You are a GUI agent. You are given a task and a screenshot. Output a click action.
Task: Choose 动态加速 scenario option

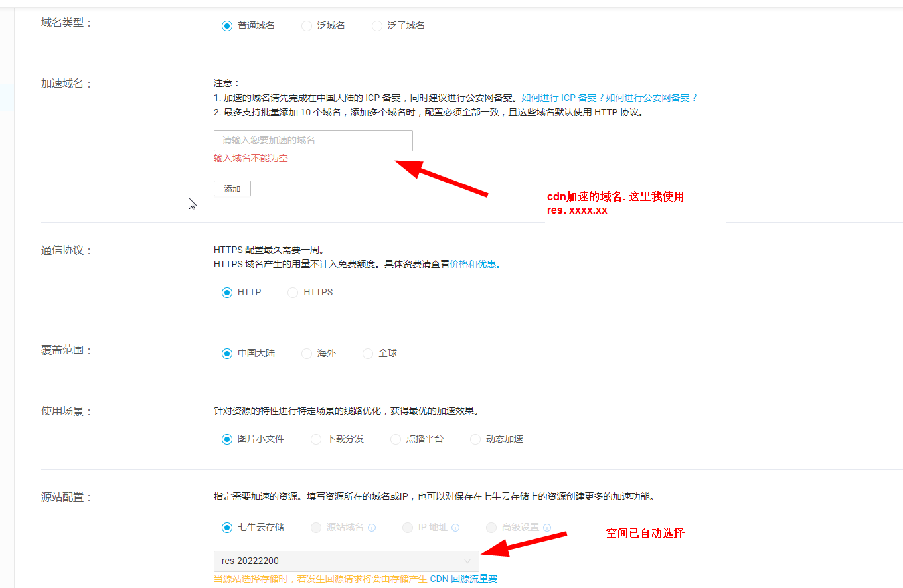pyautogui.click(x=475, y=439)
